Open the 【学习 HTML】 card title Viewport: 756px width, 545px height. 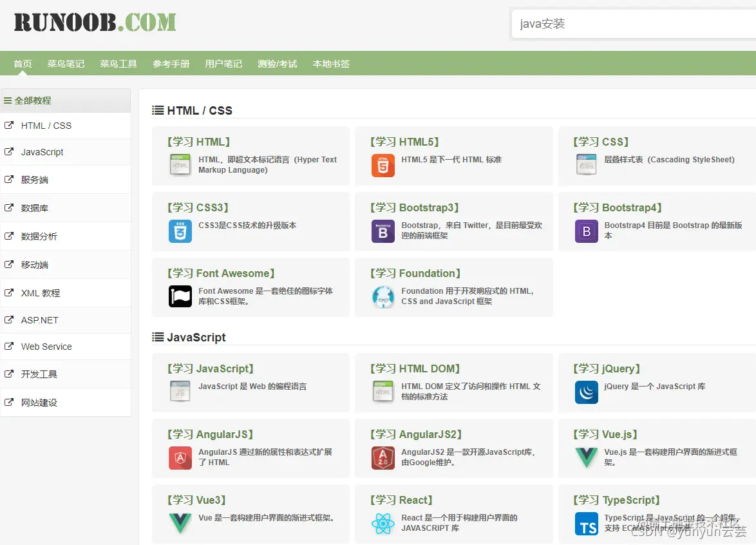[198, 142]
